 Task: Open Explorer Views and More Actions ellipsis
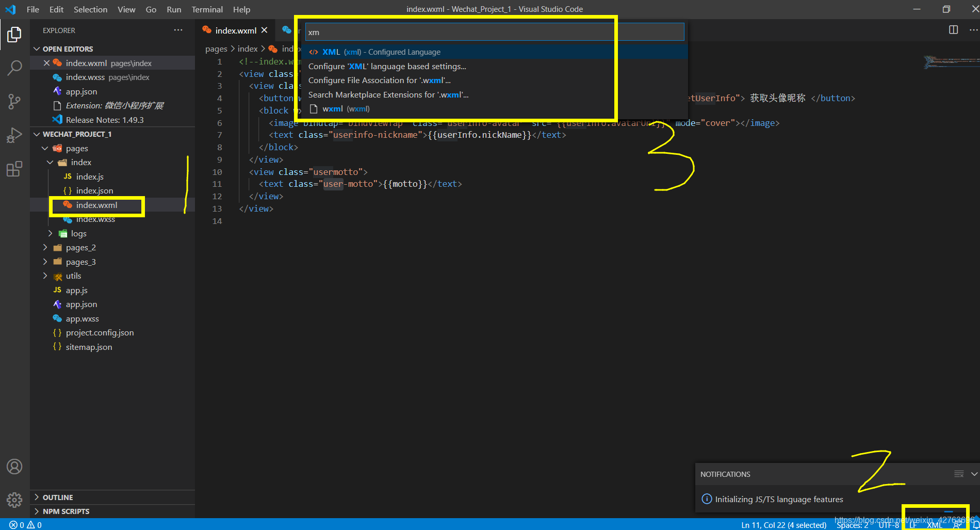click(x=178, y=30)
